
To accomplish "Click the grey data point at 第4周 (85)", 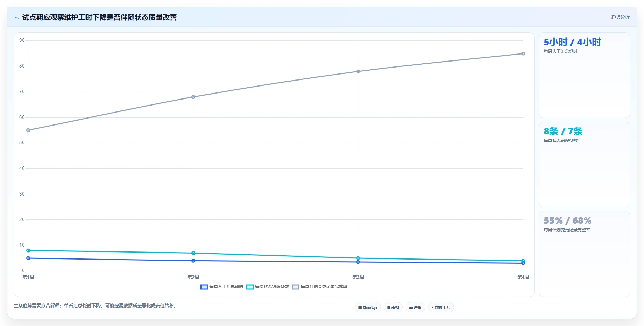I will coord(523,53).
